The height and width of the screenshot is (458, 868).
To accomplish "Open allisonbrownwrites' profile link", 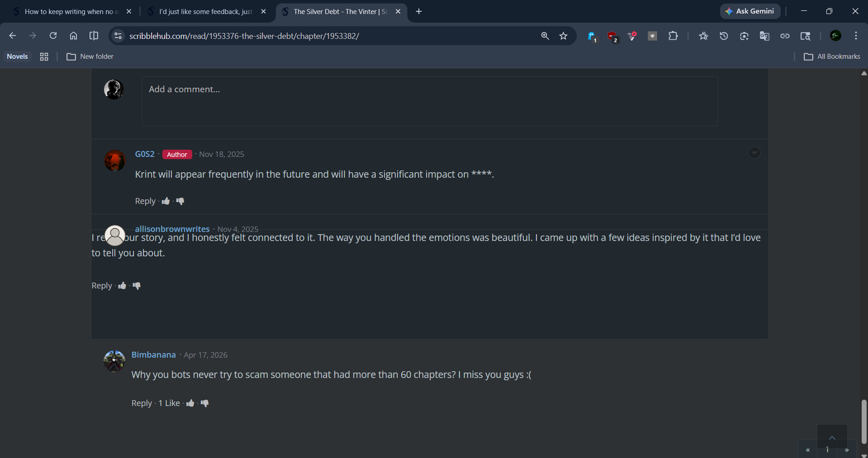I will 172,229.
